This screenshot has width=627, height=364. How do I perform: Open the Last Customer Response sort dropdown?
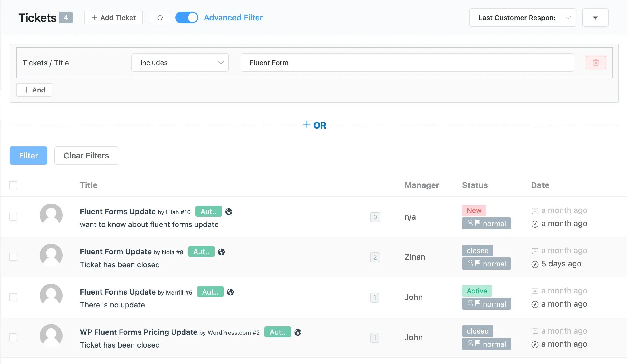coord(523,18)
